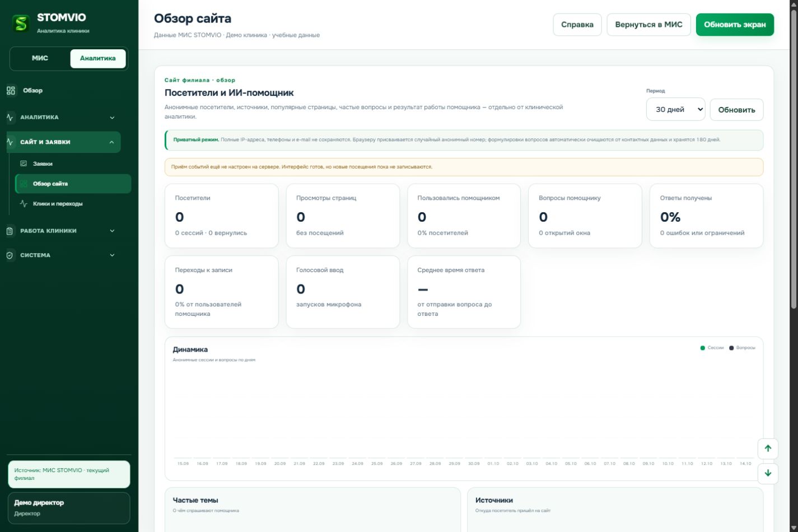
Task: Click the Ответы получены stat card
Action: click(707, 216)
